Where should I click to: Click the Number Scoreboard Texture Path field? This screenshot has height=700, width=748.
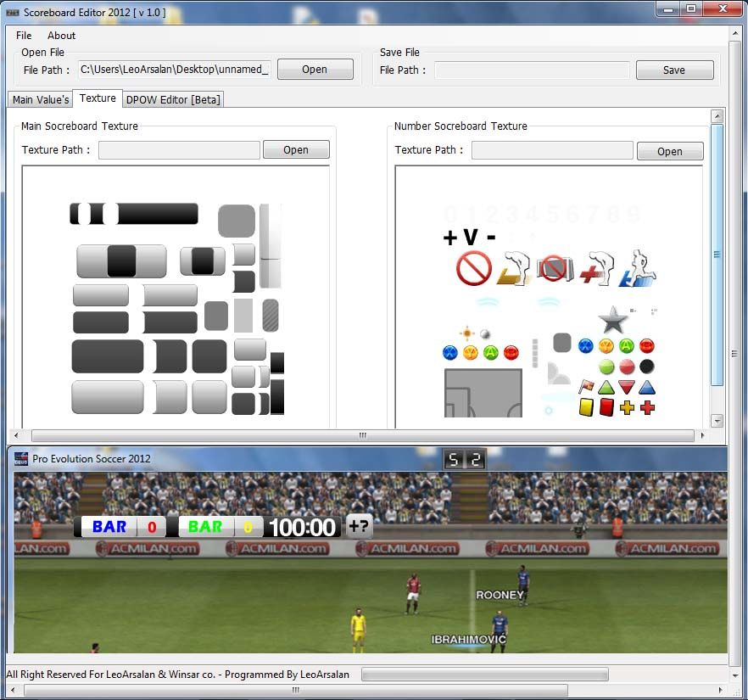pos(552,150)
